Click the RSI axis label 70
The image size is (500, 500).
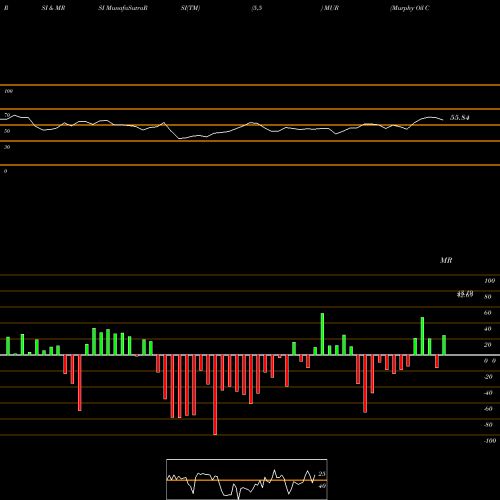pyautogui.click(x=7, y=115)
